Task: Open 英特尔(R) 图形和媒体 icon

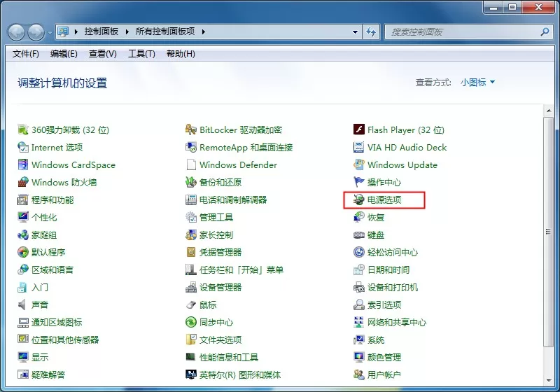Action: click(x=191, y=374)
